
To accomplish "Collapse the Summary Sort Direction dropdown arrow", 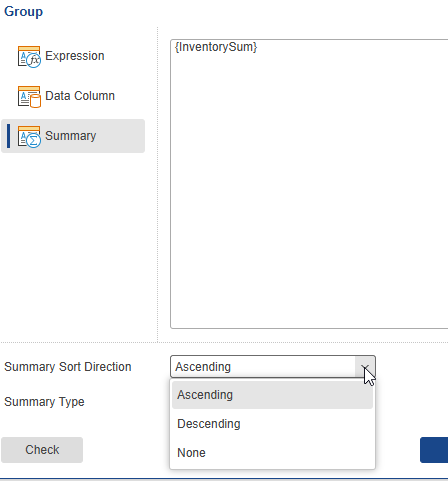I will pyautogui.click(x=365, y=367).
